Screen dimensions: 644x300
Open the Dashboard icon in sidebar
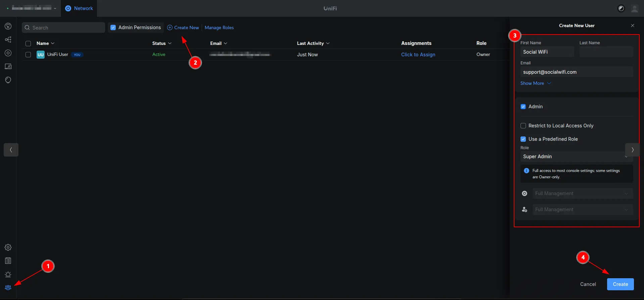click(x=8, y=26)
